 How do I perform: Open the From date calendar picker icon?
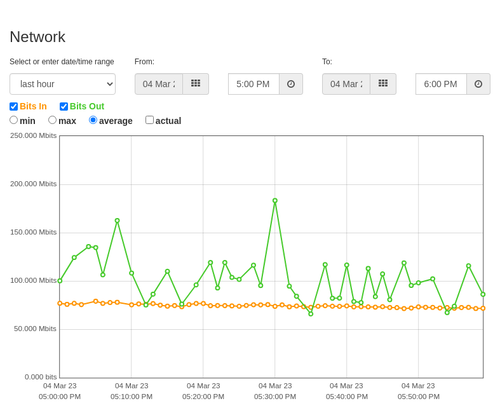(196, 84)
